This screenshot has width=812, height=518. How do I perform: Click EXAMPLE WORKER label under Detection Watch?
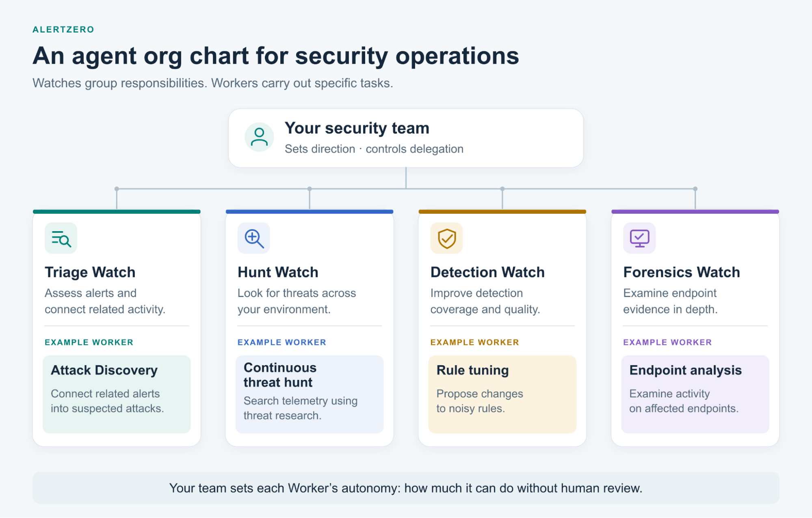(475, 342)
